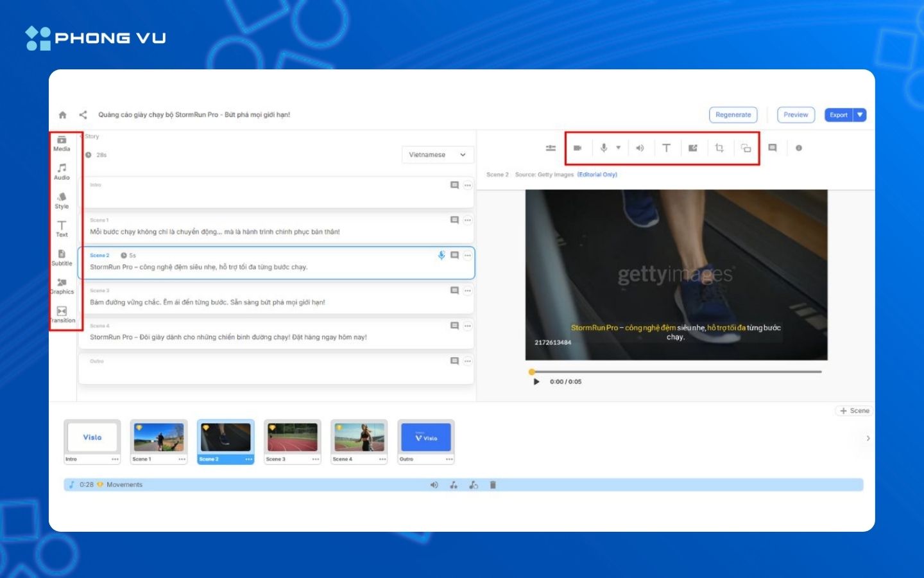Mute audio on the Movements music track
The height and width of the screenshot is (578, 924).
(x=434, y=485)
